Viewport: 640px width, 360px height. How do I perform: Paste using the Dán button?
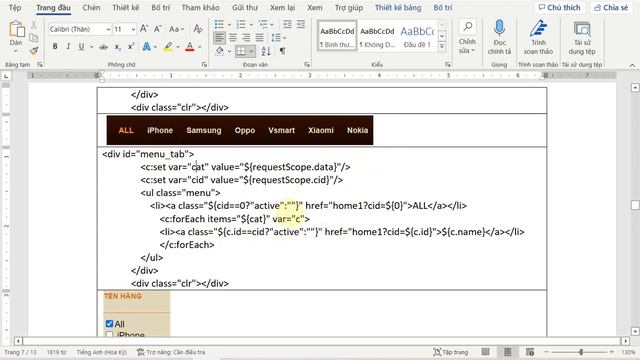click(x=16, y=33)
